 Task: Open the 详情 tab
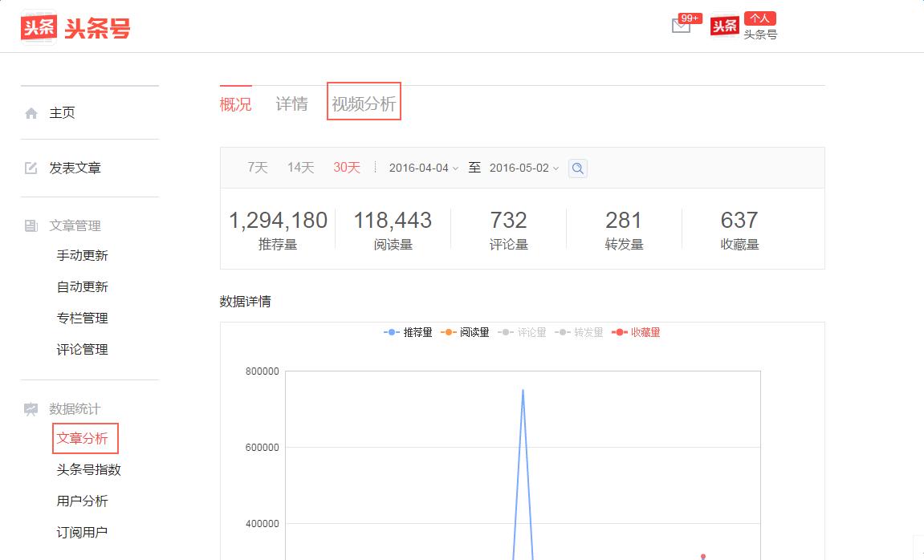pos(293,103)
